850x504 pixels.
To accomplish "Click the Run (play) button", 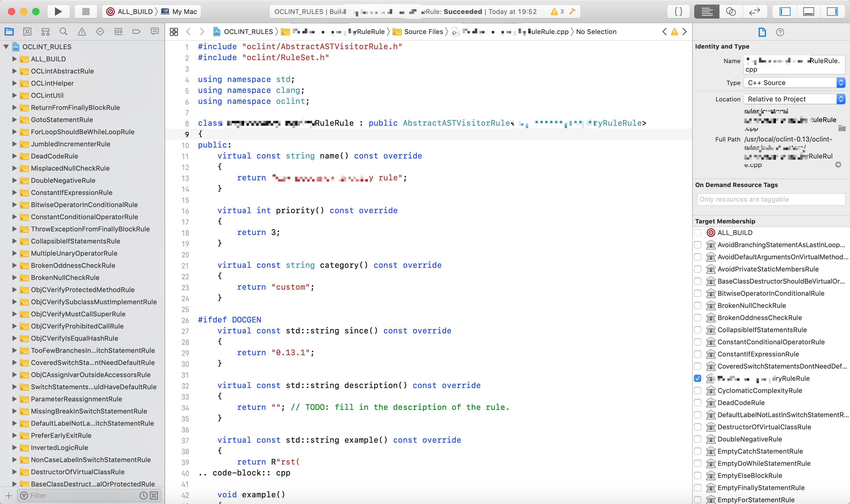I will click(58, 12).
